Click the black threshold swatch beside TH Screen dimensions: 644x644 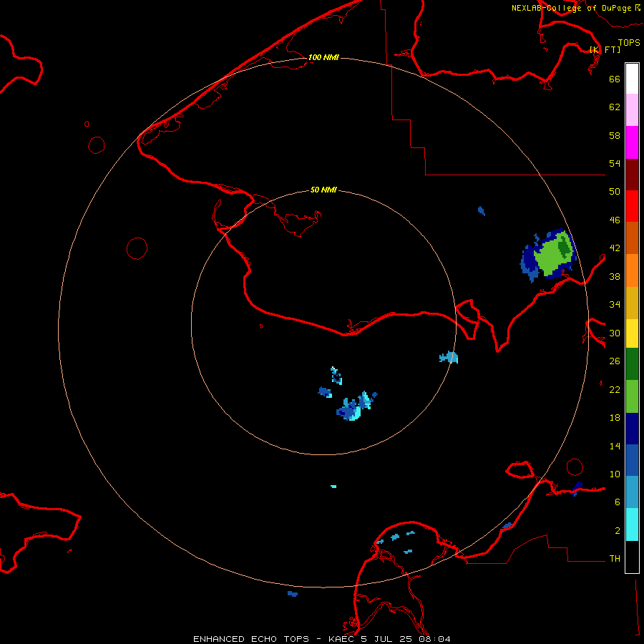click(632, 557)
